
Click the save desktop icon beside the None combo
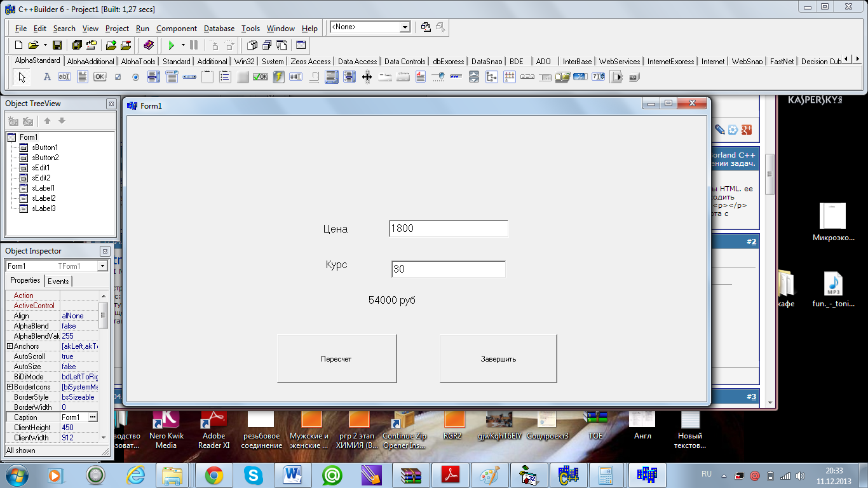click(x=426, y=27)
